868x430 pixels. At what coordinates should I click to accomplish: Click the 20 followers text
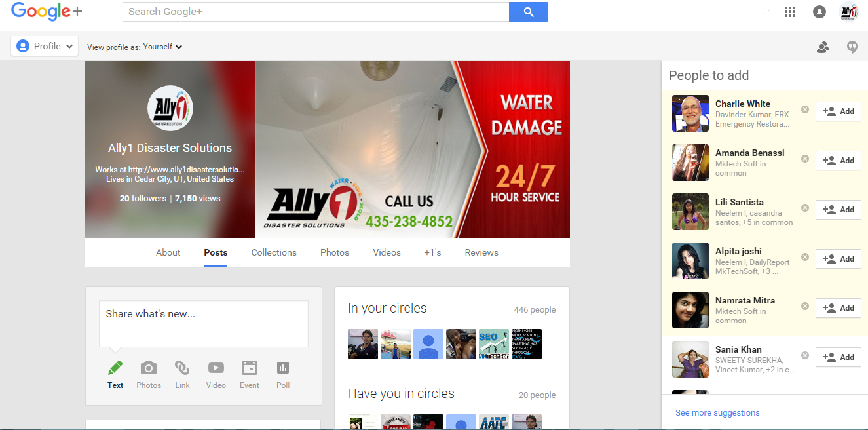pos(143,199)
